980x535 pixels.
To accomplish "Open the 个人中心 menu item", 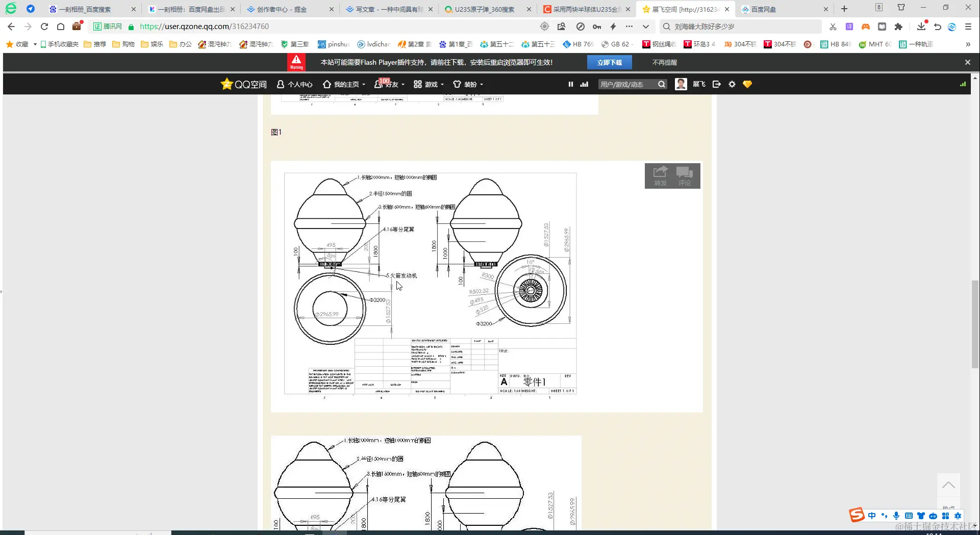I will tap(294, 85).
